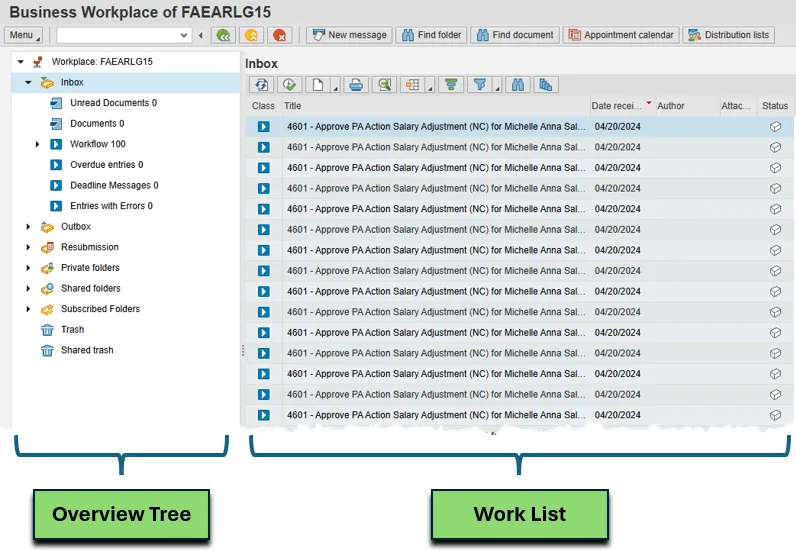This screenshot has width=796, height=550.
Task: Open the command field dropdown chevron
Action: [184, 35]
